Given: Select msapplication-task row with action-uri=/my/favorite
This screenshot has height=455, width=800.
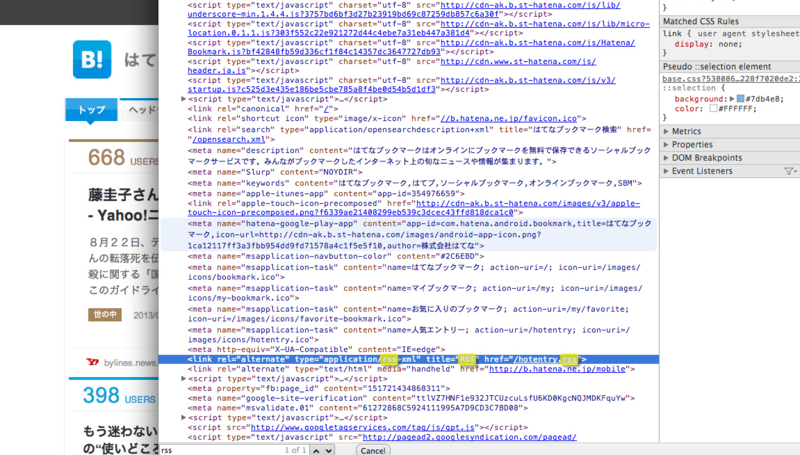Looking at the screenshot, I should pyautogui.click(x=408, y=314).
